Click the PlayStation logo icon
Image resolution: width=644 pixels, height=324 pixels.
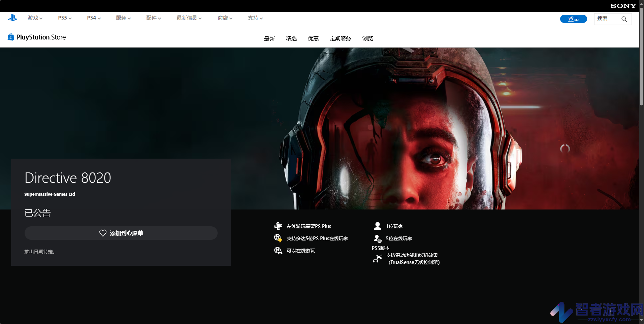point(12,18)
